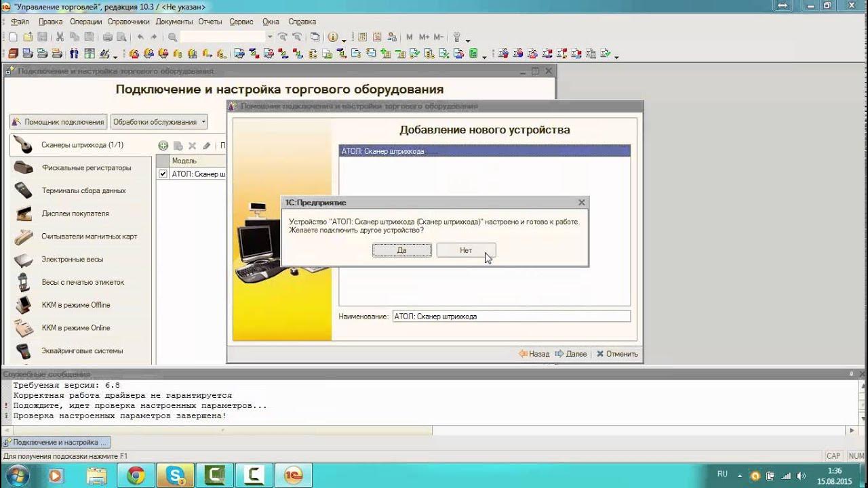The height and width of the screenshot is (488, 868).
Task: Click Подключение и настройка window tab in panel
Action: pos(56,442)
